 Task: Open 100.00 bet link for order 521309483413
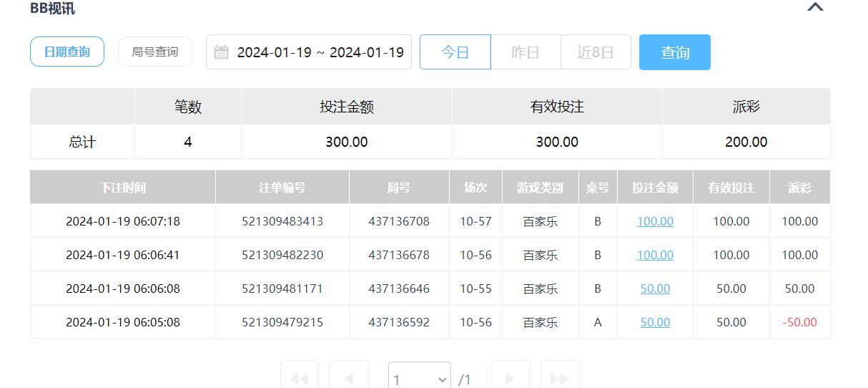tap(655, 221)
